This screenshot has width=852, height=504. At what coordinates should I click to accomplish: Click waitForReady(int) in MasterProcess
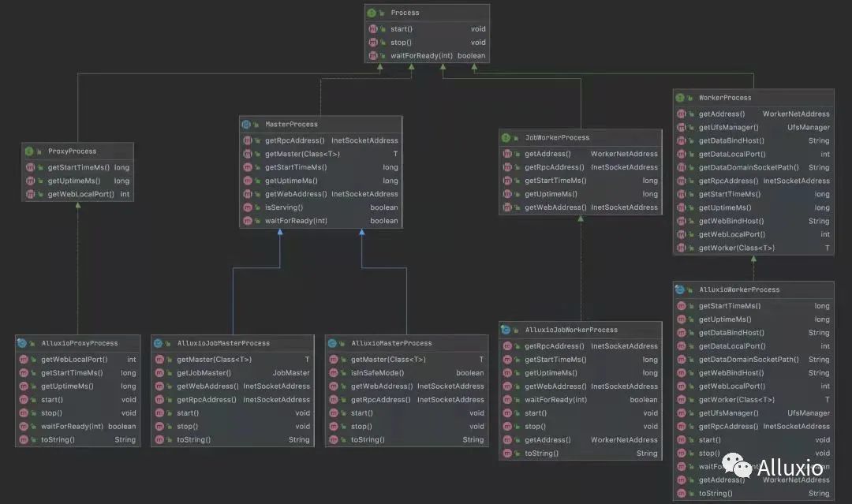(x=296, y=221)
